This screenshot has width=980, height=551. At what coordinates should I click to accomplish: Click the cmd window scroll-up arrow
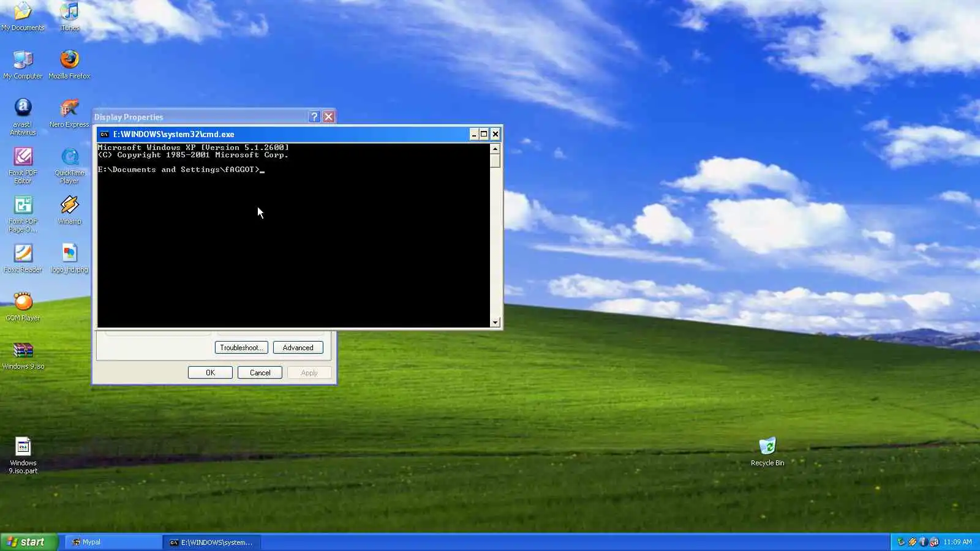pos(495,149)
